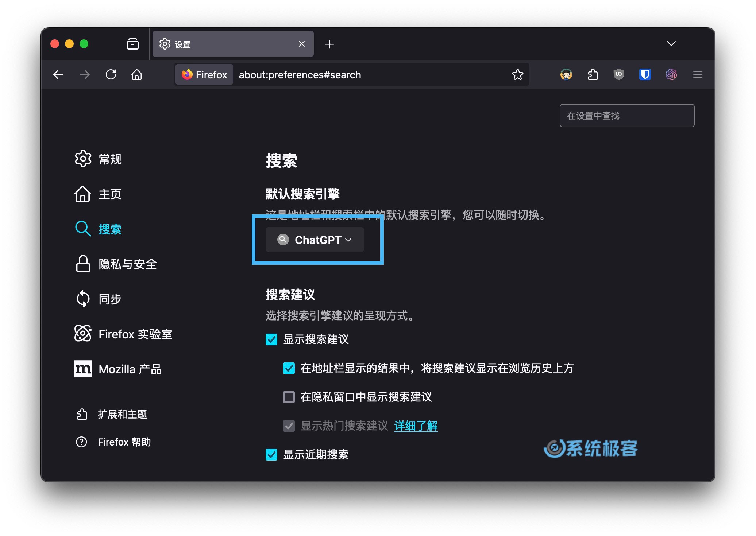Viewport: 756px width, 536px height.
Task: Click the 搜索建议 heading
Action: [290, 295]
